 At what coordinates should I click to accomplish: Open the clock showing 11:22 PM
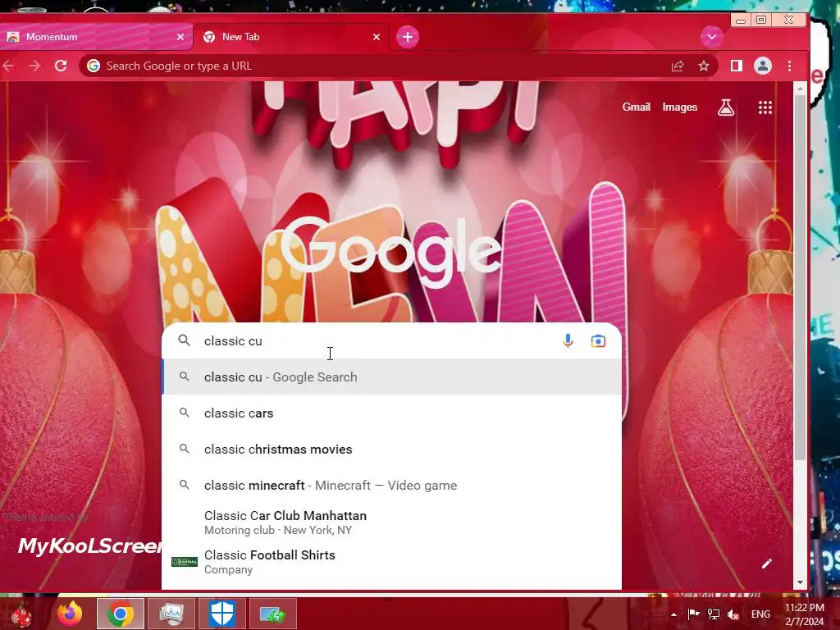coord(804,614)
